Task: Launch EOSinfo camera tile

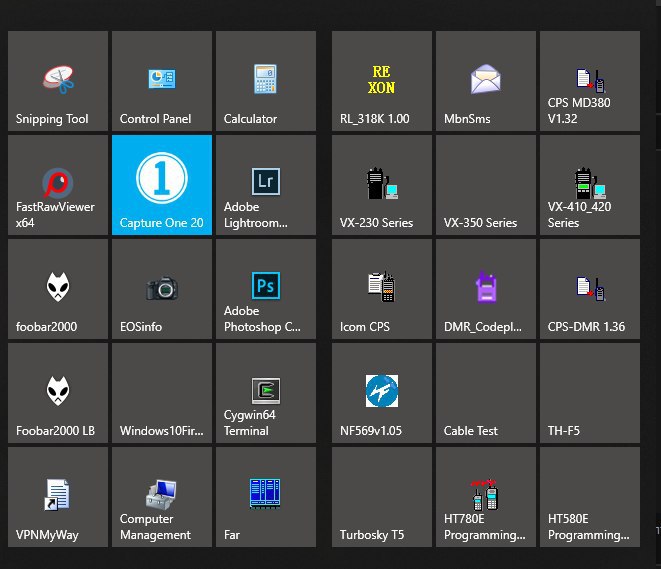Action: pyautogui.click(x=162, y=289)
